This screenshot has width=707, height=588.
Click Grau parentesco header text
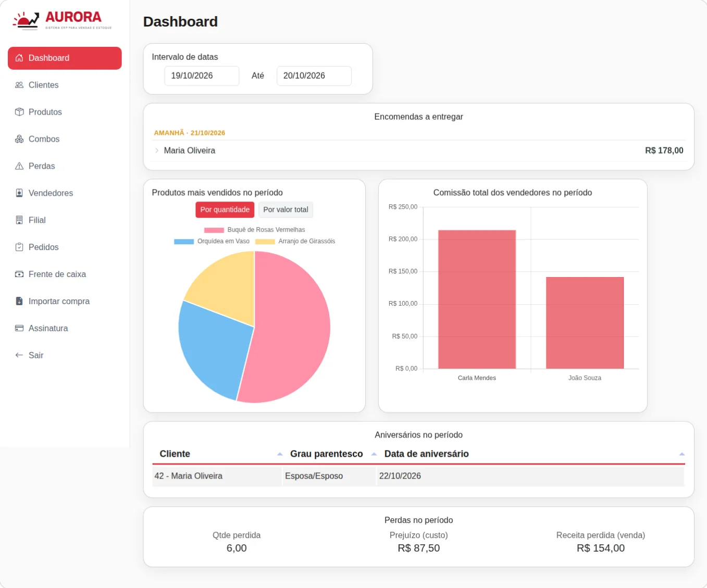tap(327, 454)
